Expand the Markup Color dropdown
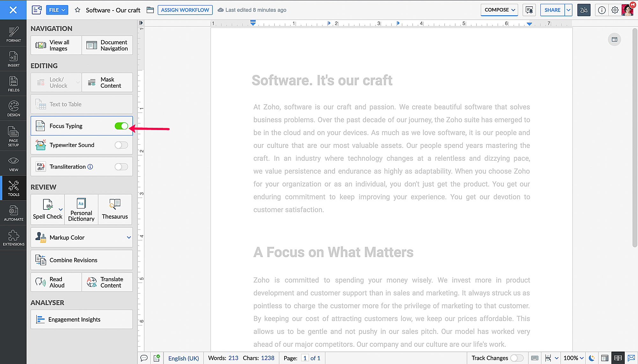 click(x=129, y=237)
